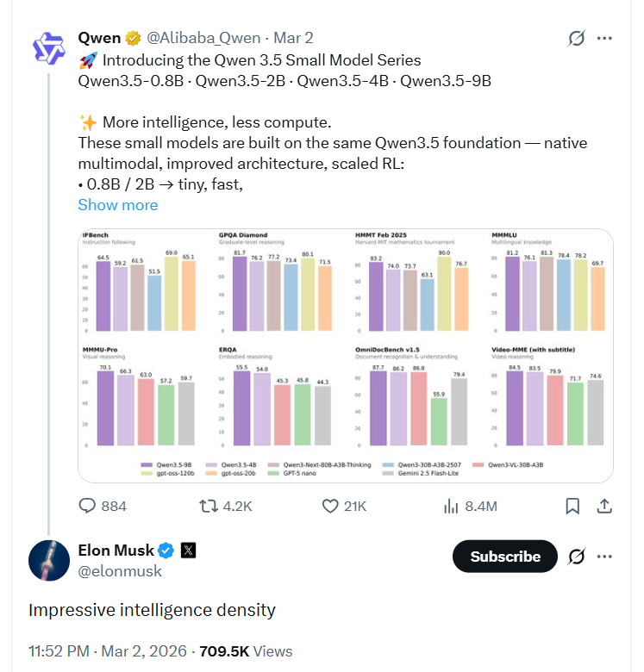Expand post text with Show more

click(x=118, y=205)
